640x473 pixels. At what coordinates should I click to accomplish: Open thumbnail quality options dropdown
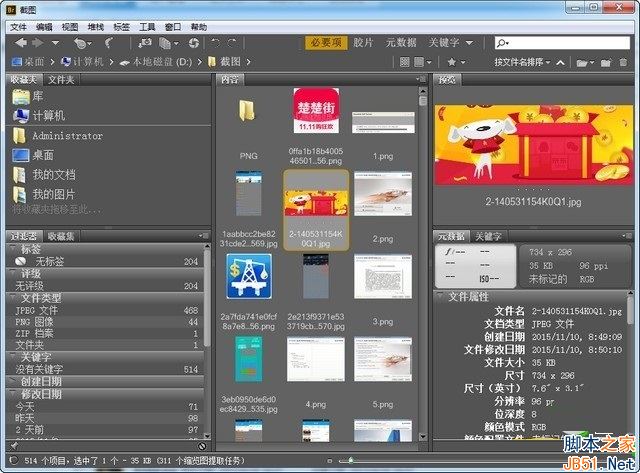tap(422, 62)
